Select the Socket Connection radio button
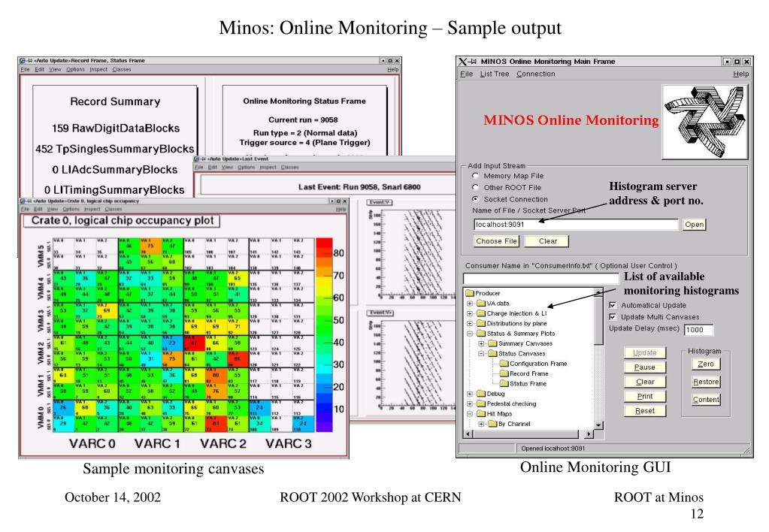This screenshot has height=532, width=769. coord(475,199)
